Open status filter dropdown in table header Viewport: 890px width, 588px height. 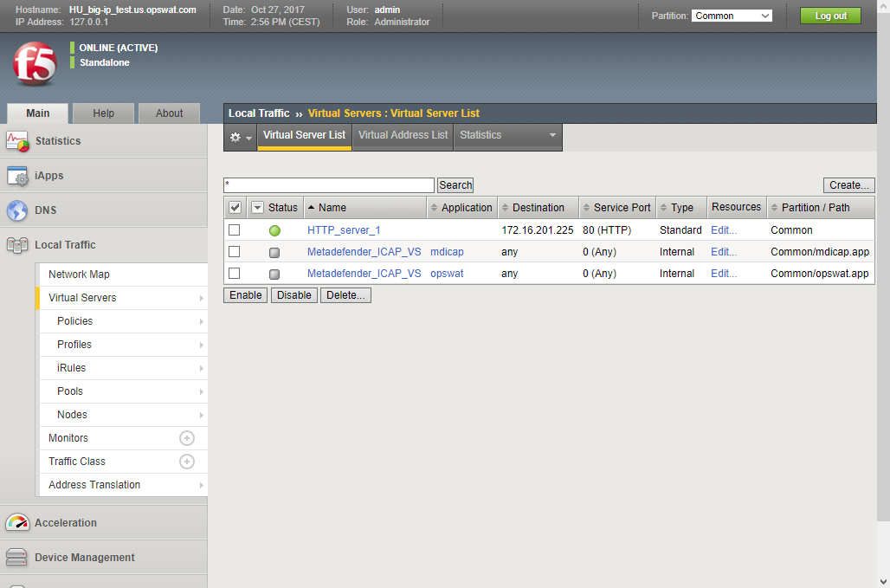pos(258,208)
